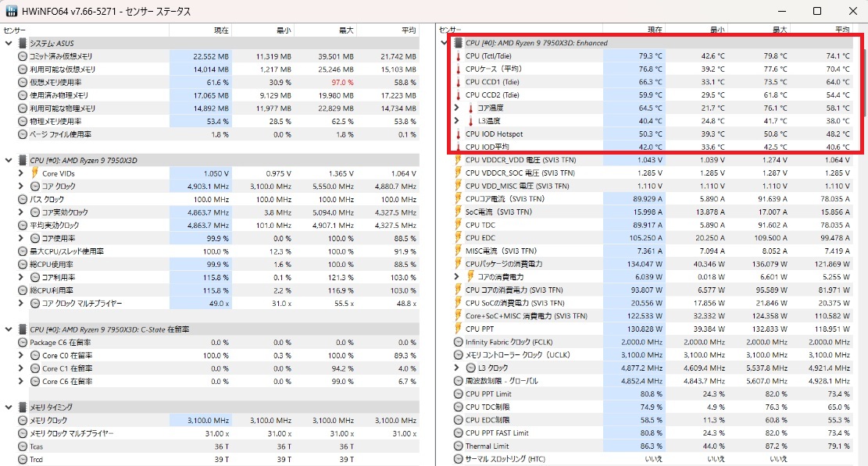Expand the コア使用率 row
868x466 pixels.
click(21, 238)
